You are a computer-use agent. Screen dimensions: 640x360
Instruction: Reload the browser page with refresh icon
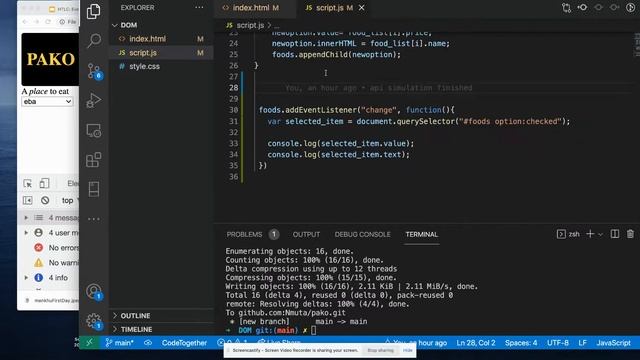[48, 22]
